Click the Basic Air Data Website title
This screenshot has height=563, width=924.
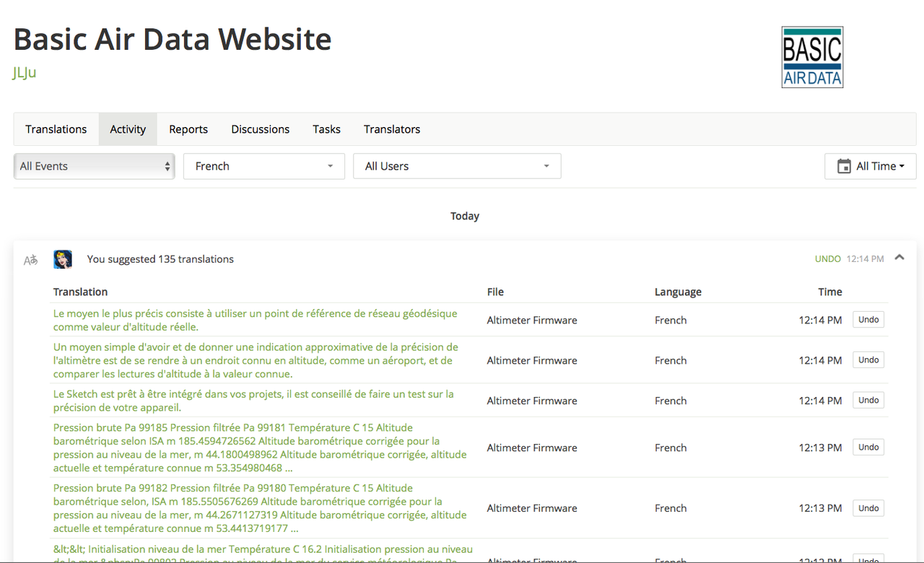pos(173,39)
